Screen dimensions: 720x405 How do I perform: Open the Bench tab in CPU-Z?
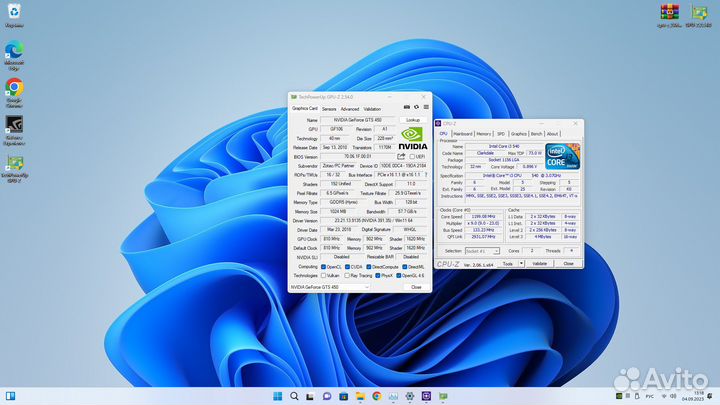536,134
